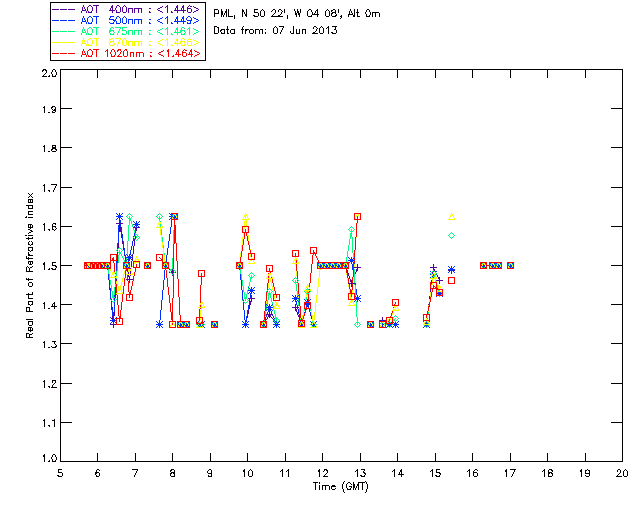Click the 1.2 y-axis tick label

[x=49, y=383]
